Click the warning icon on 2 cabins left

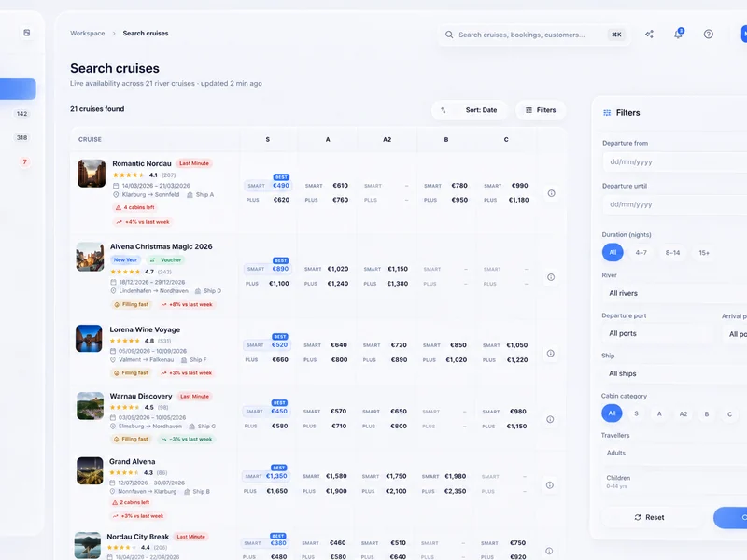(x=114, y=502)
